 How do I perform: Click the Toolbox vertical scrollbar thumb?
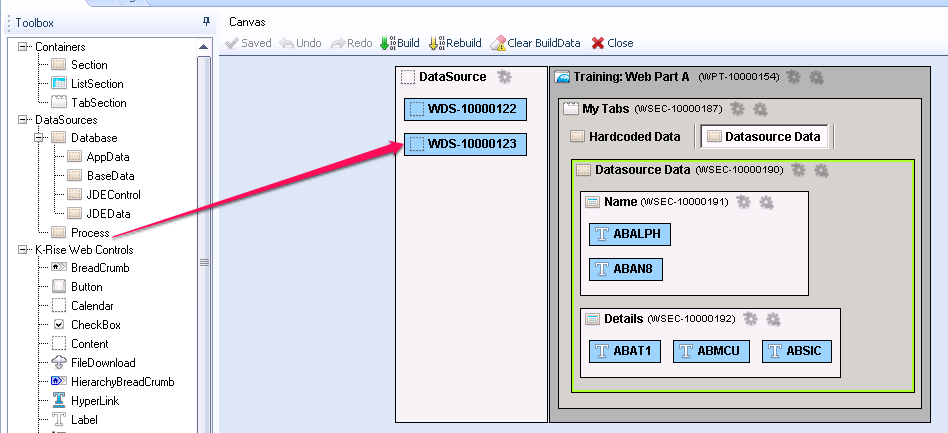point(204,262)
